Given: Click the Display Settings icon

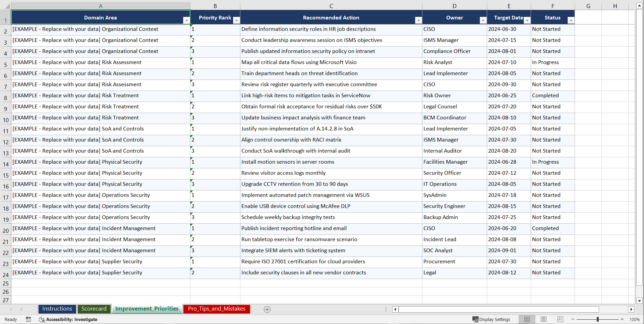Looking at the screenshot, I should [475, 319].
